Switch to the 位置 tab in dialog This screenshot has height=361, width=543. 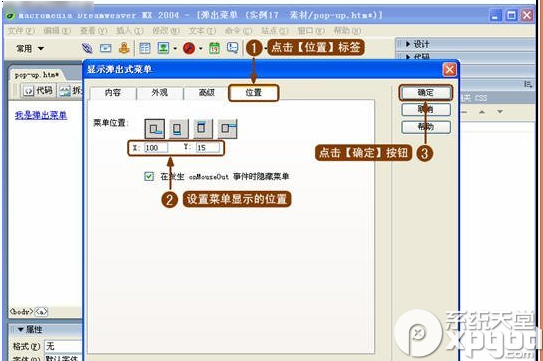tap(253, 93)
